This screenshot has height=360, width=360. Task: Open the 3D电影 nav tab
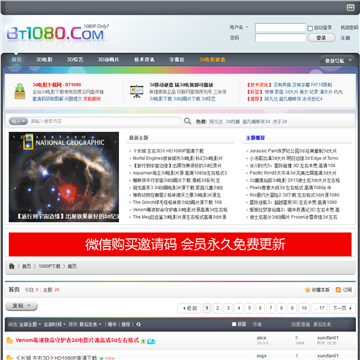tap(44, 60)
